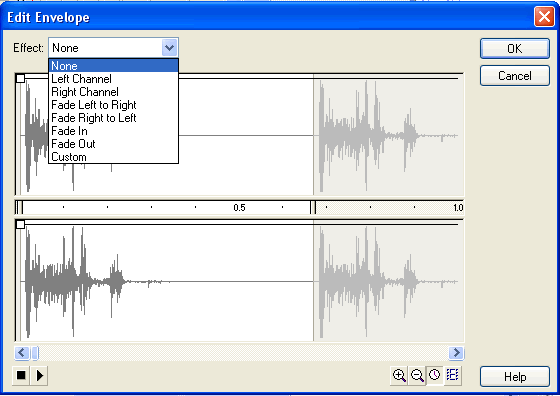The width and height of the screenshot is (560, 396).
Task: Select Fade Right to Left effect
Action: (113, 118)
